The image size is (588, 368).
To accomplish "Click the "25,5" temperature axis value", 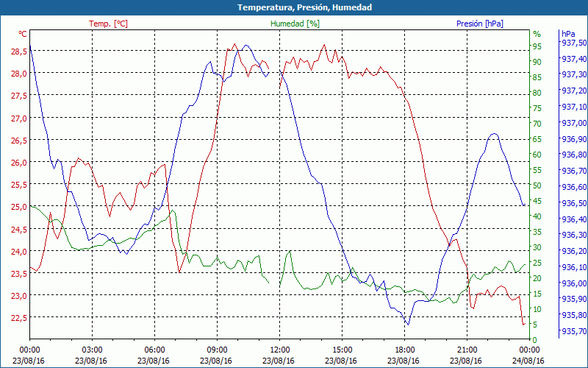I will coord(19,185).
